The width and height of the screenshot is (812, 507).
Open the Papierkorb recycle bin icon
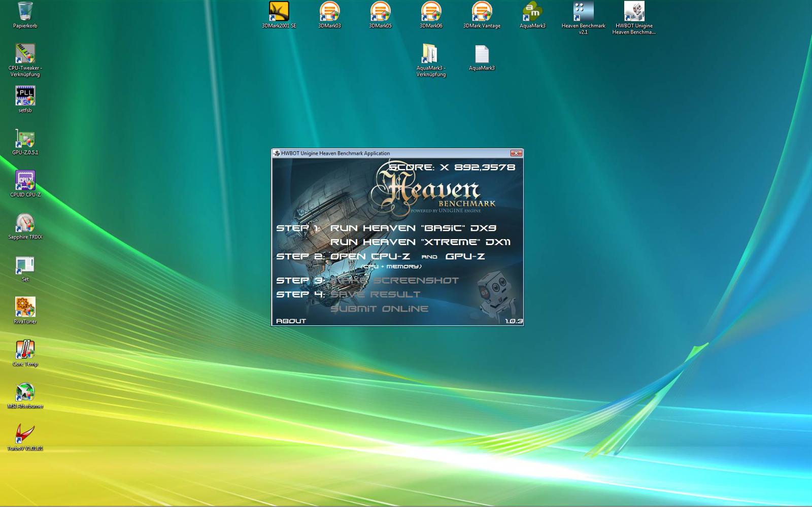25,15
